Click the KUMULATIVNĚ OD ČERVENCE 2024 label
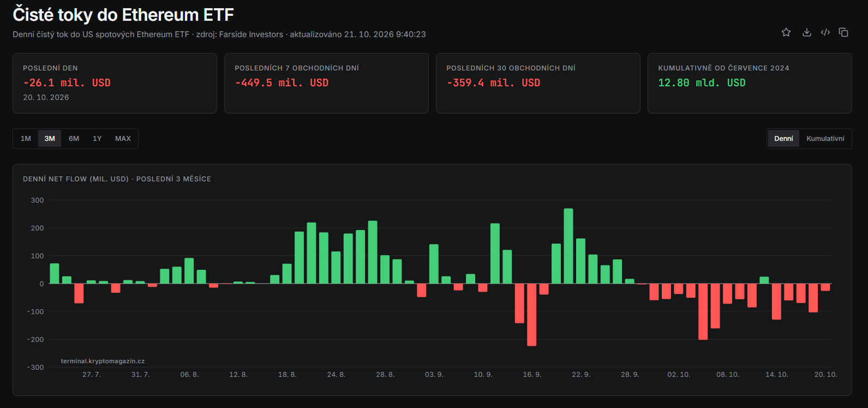Viewport: 868px width, 408px height. pyautogui.click(x=723, y=68)
